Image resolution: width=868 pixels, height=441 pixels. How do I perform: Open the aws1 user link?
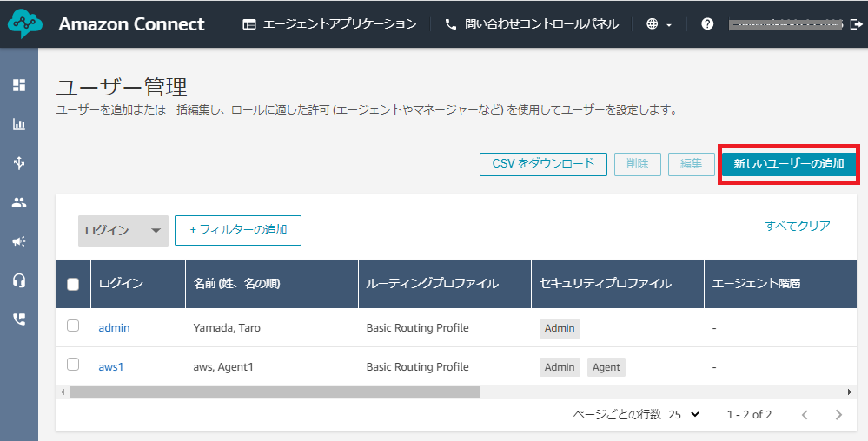tap(110, 366)
